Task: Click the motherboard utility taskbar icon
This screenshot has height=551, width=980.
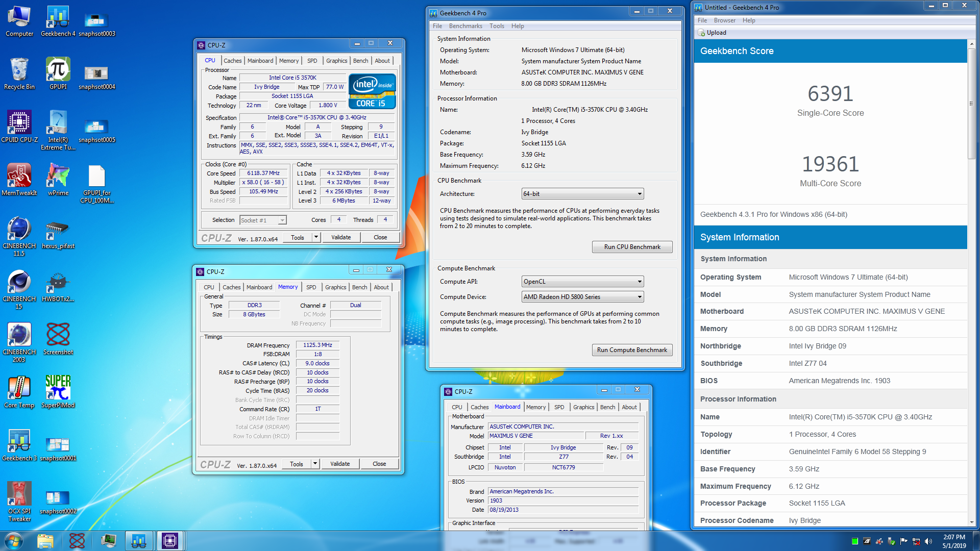Action: [108, 541]
